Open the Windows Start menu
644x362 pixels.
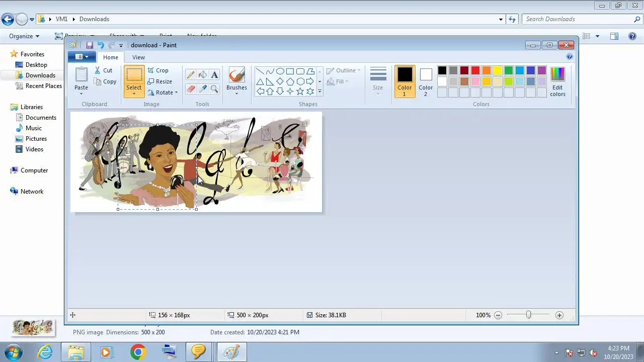pyautogui.click(x=14, y=352)
